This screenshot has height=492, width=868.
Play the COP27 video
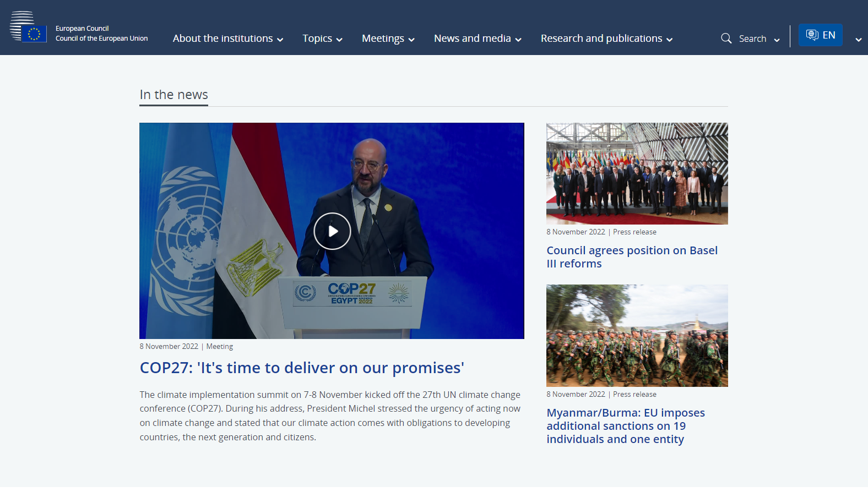tap(332, 231)
